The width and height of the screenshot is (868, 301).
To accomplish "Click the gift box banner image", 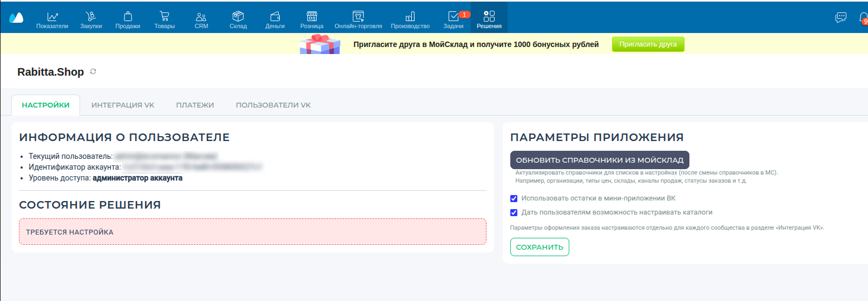I will [320, 44].
